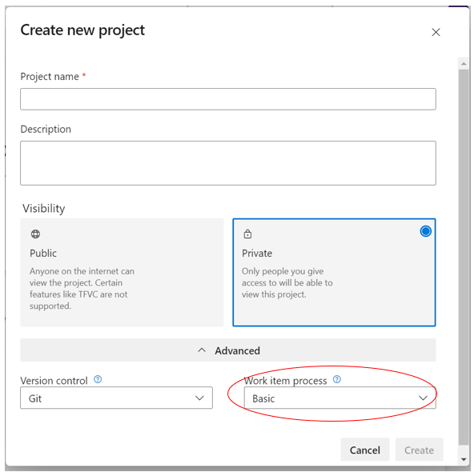Select the Private visibility radio button
The image size is (474, 476).
425,231
